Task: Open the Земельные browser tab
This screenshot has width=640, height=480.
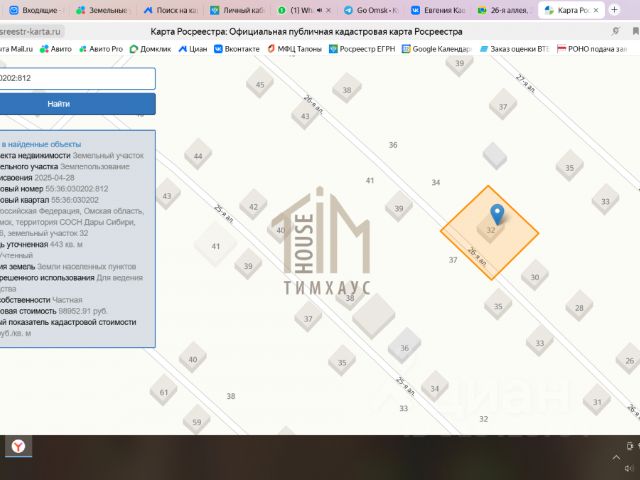Action: tap(102, 10)
